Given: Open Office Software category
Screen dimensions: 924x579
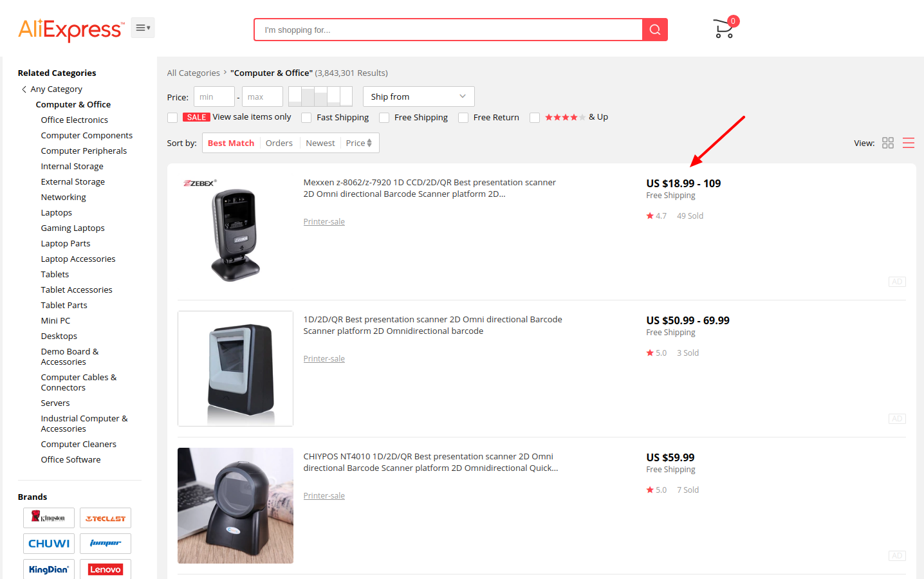Looking at the screenshot, I should coord(71,460).
